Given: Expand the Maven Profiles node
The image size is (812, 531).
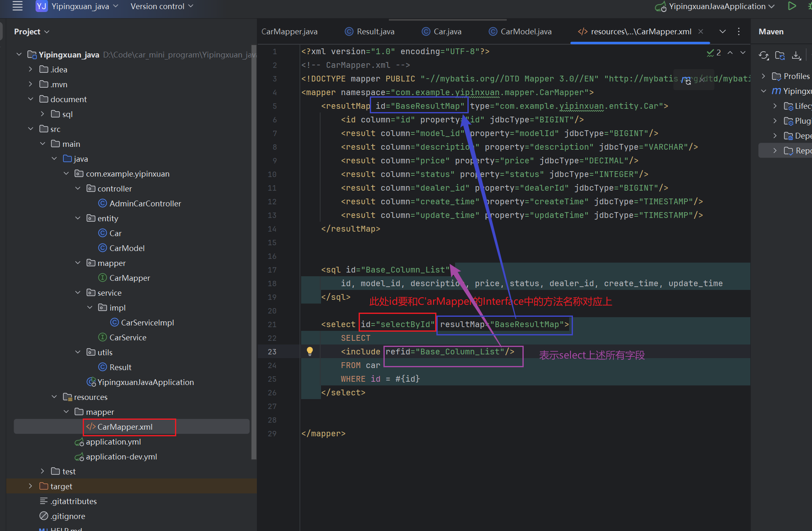Looking at the screenshot, I should pos(764,76).
